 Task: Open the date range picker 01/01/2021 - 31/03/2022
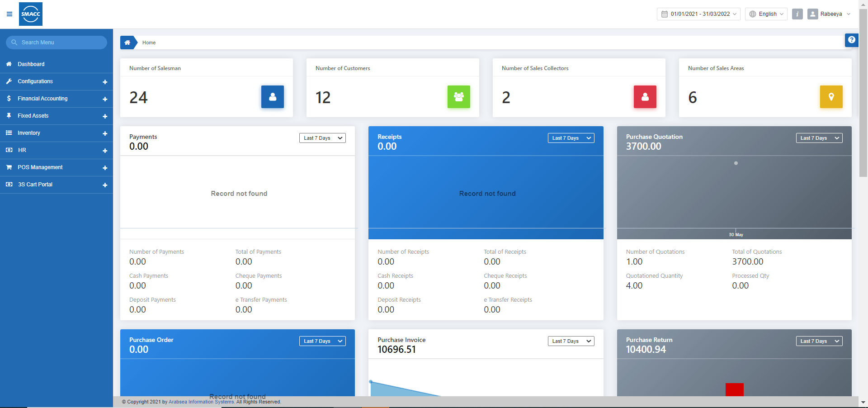pyautogui.click(x=698, y=14)
